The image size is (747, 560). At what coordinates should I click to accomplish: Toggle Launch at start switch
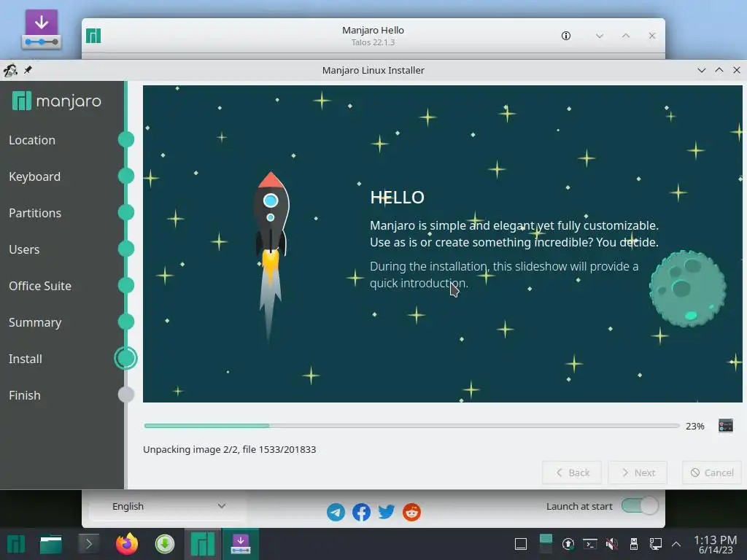(x=640, y=506)
